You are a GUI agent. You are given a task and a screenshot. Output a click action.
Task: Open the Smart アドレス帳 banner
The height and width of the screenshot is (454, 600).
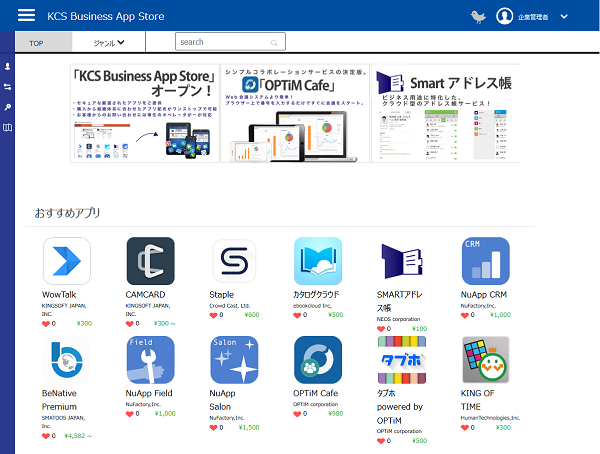pyautogui.click(x=445, y=113)
